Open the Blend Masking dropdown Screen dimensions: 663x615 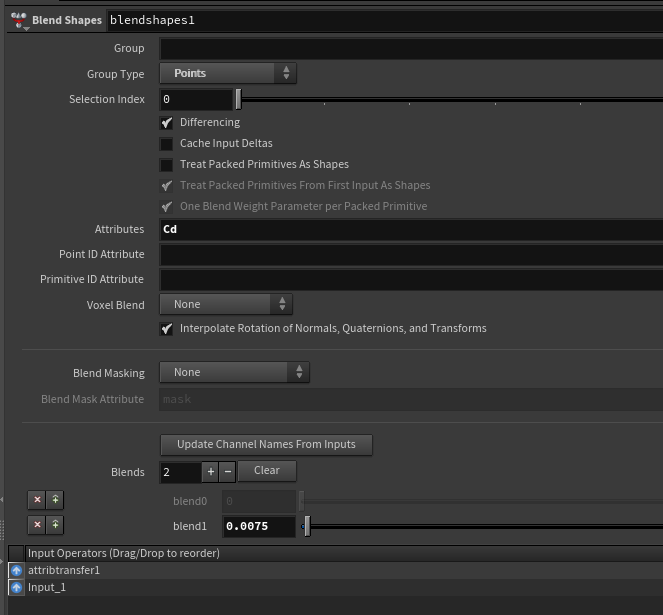(235, 372)
